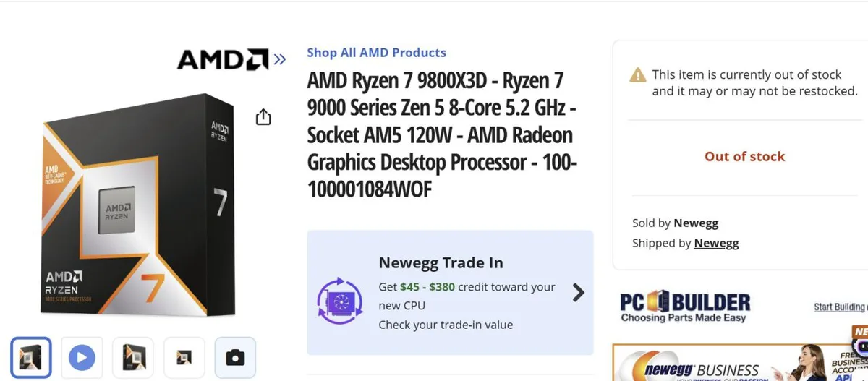Click the PC Builder logo

[x=684, y=307]
